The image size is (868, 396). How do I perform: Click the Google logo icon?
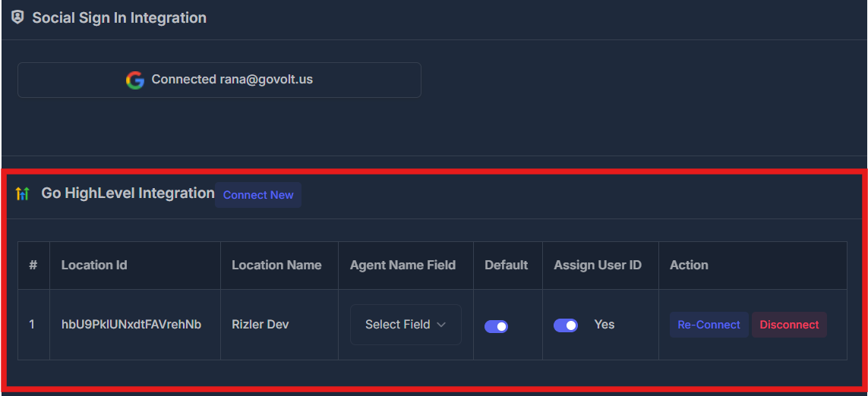point(135,80)
